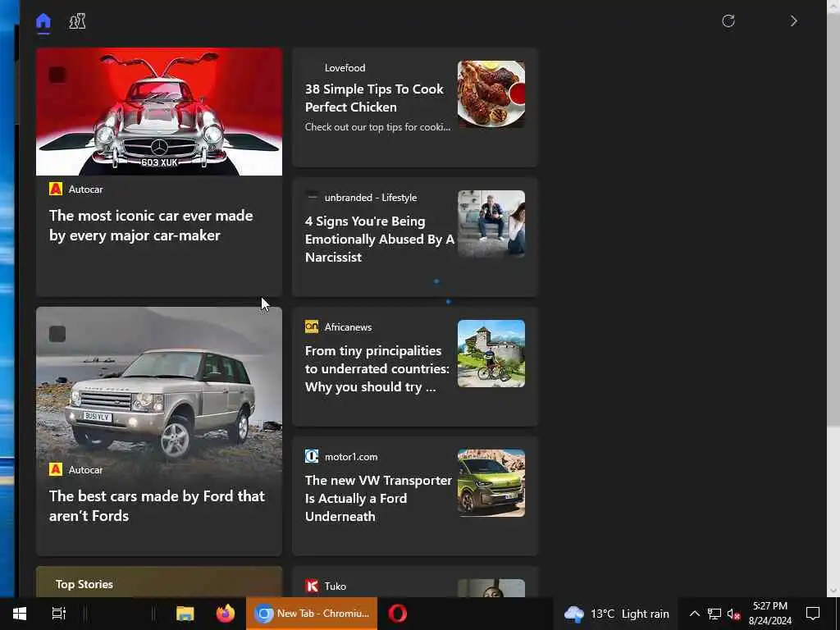This screenshot has height=630, width=840.
Task: Show hidden system tray icons
Action: point(694,614)
